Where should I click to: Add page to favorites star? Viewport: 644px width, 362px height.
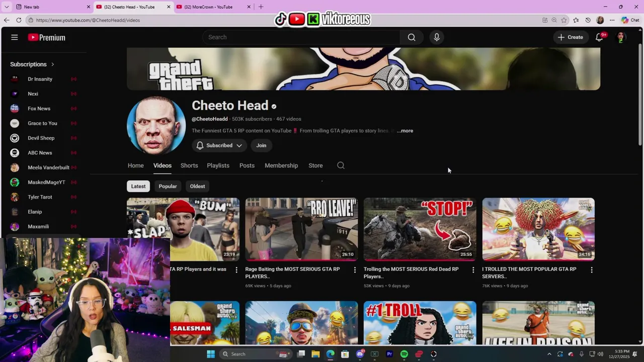click(x=564, y=20)
